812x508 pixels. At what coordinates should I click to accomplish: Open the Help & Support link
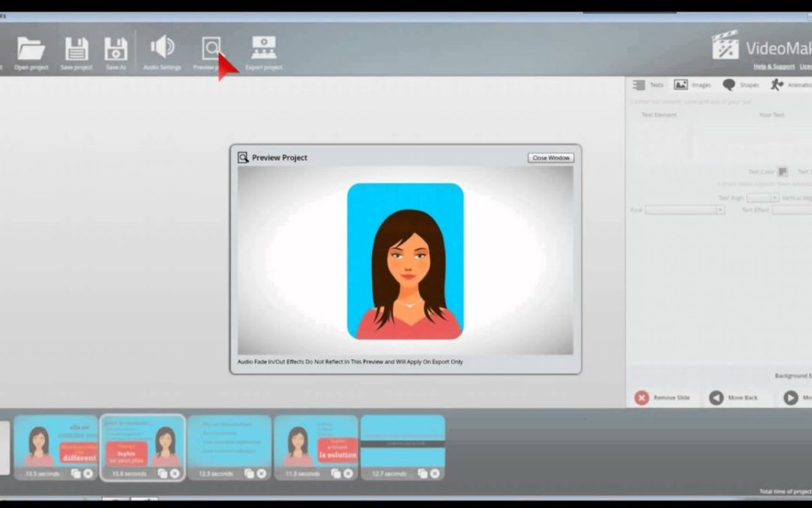click(773, 67)
